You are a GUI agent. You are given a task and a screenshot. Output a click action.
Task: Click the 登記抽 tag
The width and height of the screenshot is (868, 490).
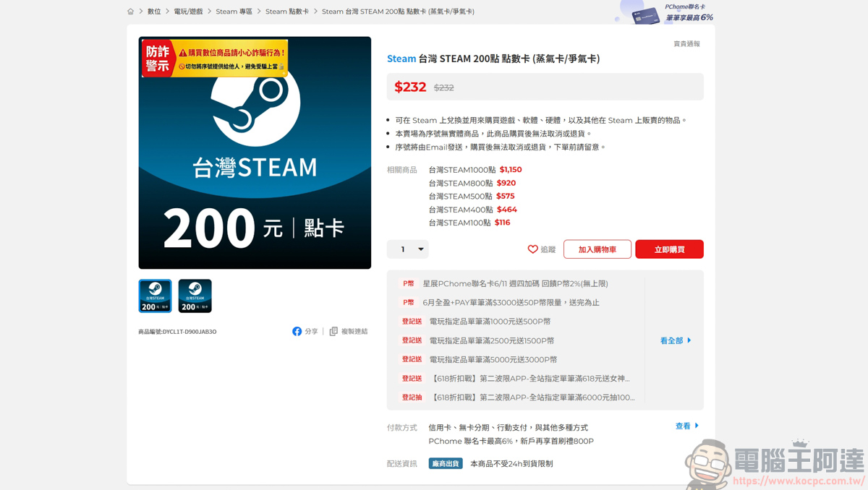(412, 397)
